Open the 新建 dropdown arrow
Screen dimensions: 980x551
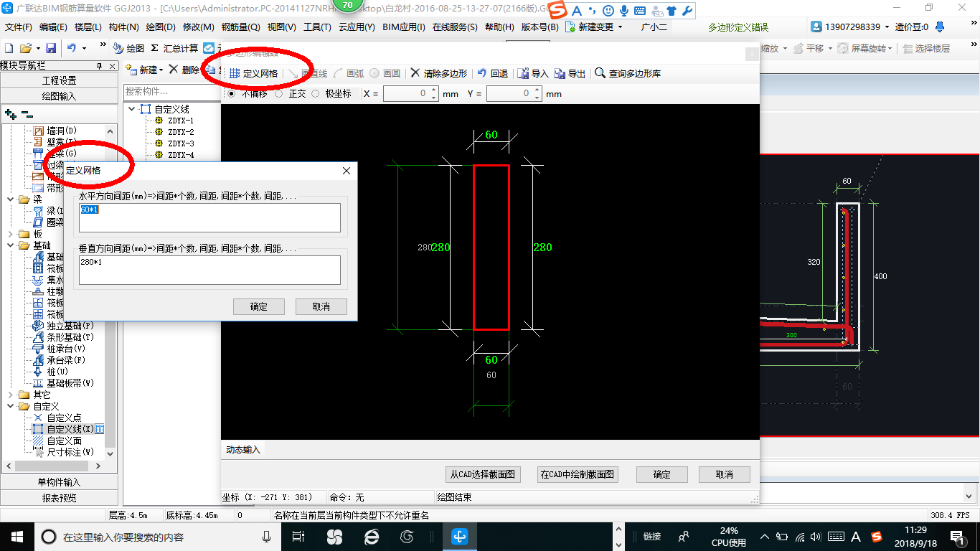pos(161,70)
